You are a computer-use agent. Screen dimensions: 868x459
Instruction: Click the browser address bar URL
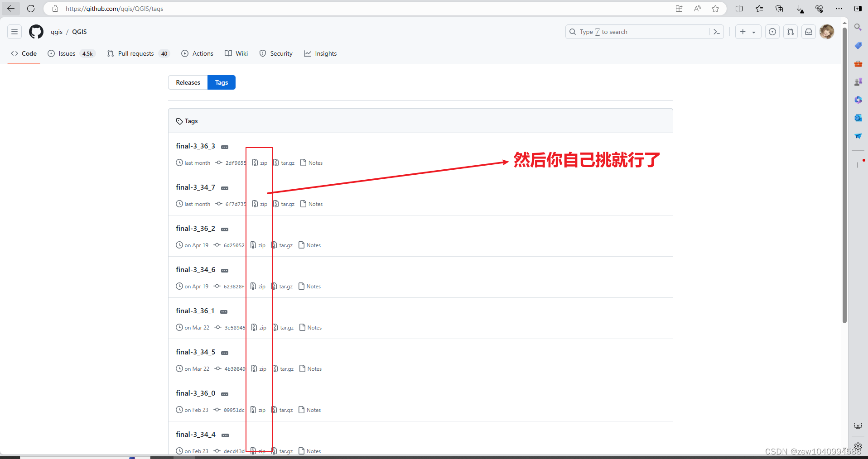coord(114,9)
